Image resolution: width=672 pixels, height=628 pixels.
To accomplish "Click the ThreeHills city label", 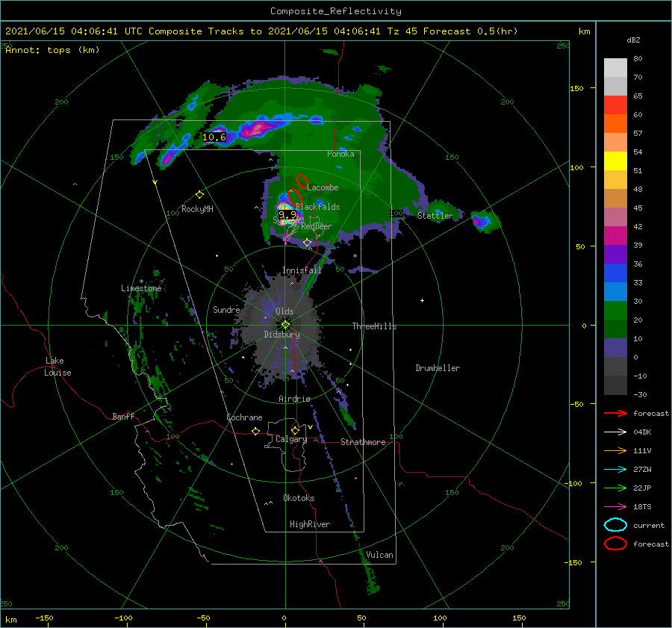I will point(374,326).
